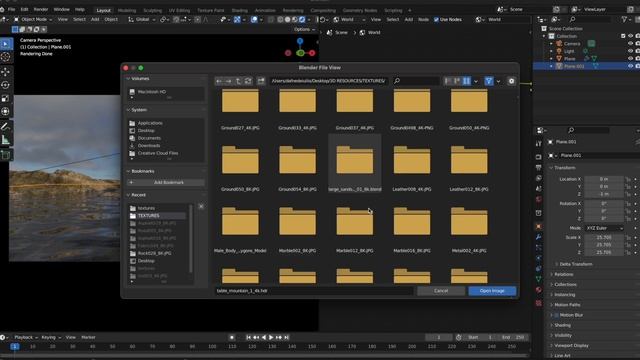Image resolution: width=640 pixels, height=360 pixels.
Task: Open file browser options gear
Action: (511, 81)
